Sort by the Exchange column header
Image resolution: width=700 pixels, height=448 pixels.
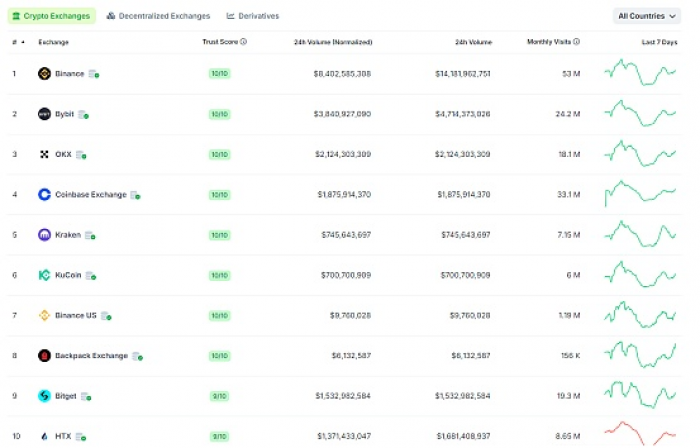54,42
